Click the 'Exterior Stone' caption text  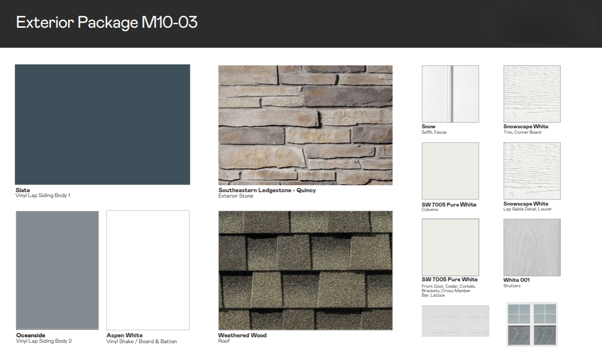pos(236,196)
